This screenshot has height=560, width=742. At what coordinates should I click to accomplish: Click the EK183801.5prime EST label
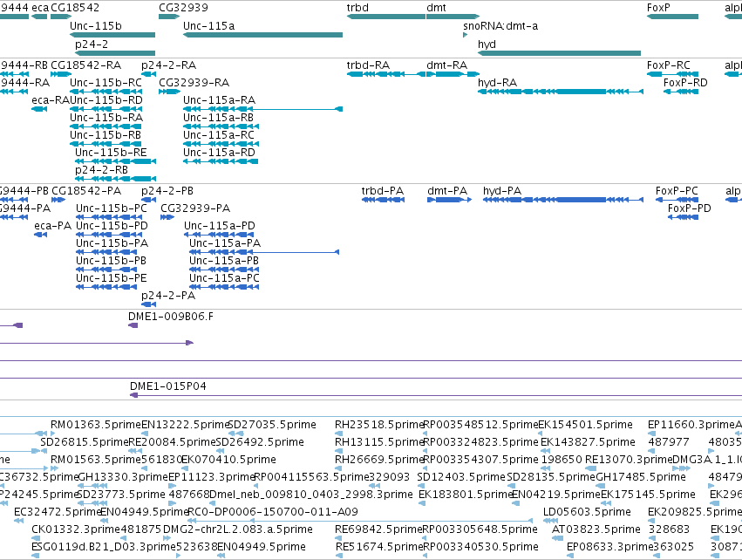coord(466,495)
